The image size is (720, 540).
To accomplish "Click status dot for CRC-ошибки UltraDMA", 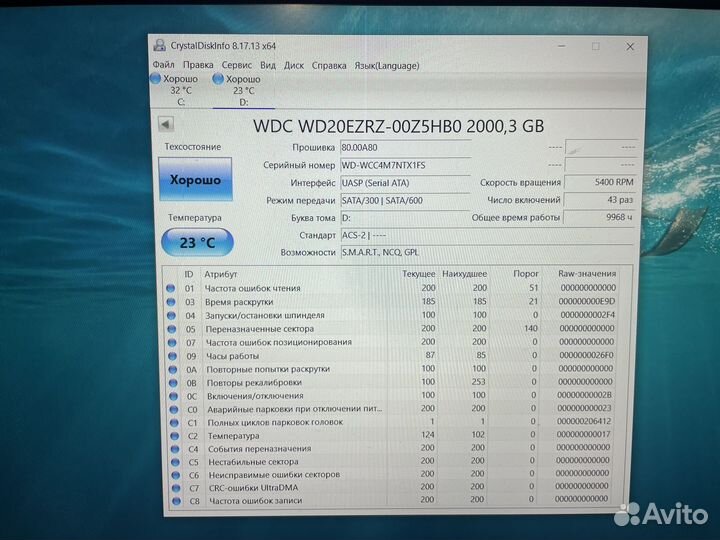I will click(x=176, y=488).
